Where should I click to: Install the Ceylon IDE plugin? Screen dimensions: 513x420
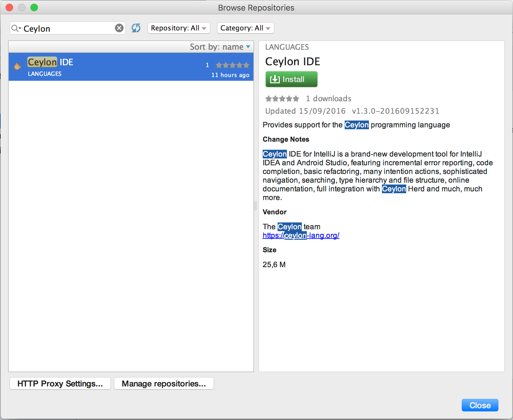coord(292,79)
